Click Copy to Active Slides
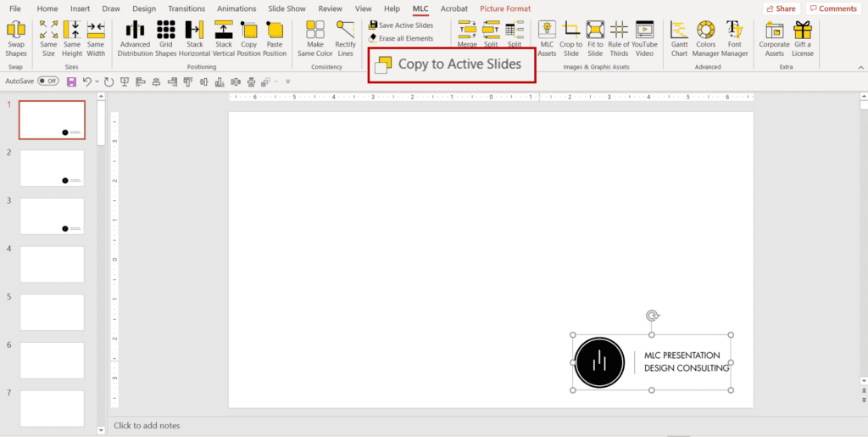 451,64
